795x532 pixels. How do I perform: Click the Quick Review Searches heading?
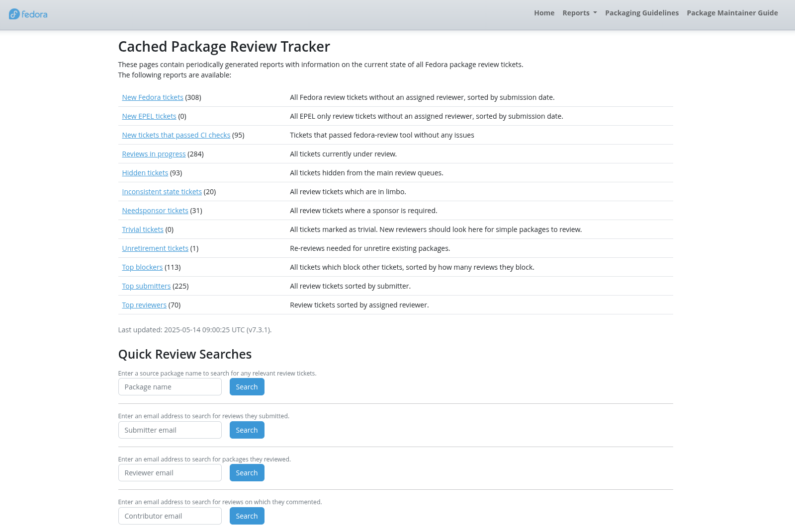[185, 354]
